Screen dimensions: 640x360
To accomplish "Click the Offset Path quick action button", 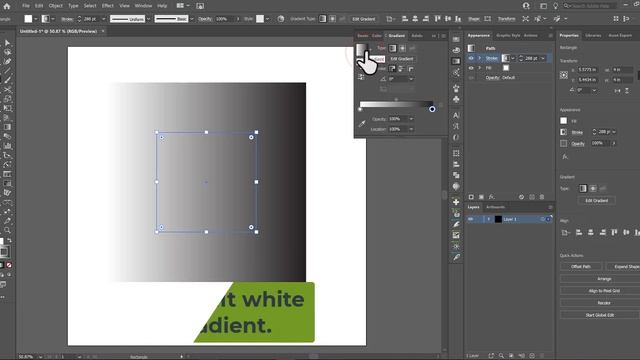I will [x=581, y=267].
